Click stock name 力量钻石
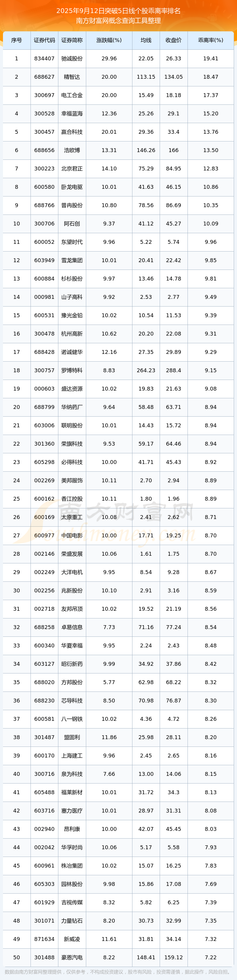This screenshot has width=237, height=980. [72, 921]
